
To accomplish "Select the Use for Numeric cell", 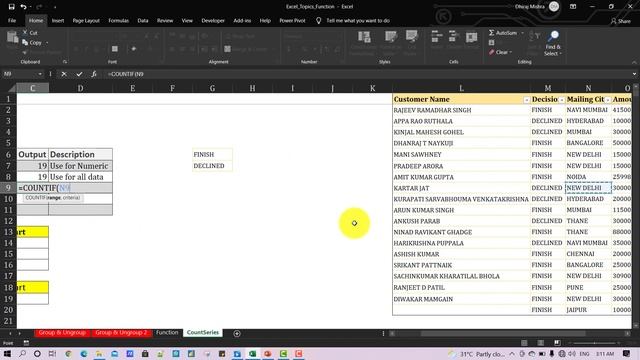I will [x=80, y=166].
